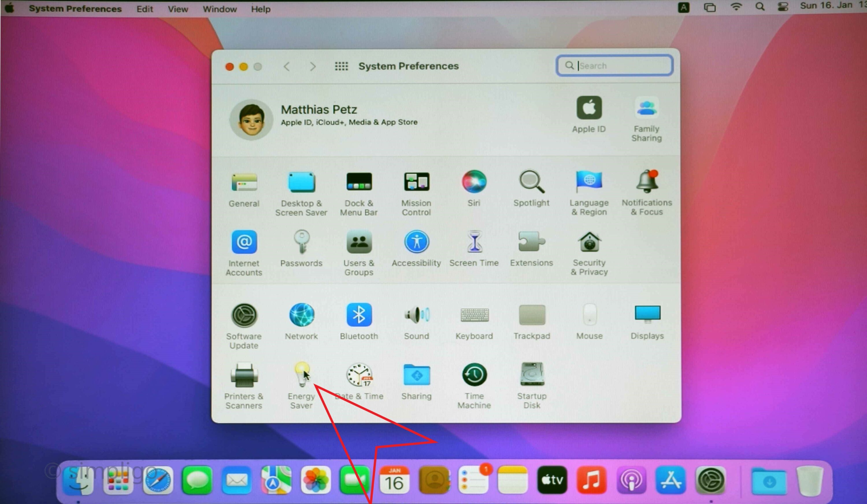Screen dimensions: 867x504
Task: Open Apple TV from the Dock
Action: (552, 480)
